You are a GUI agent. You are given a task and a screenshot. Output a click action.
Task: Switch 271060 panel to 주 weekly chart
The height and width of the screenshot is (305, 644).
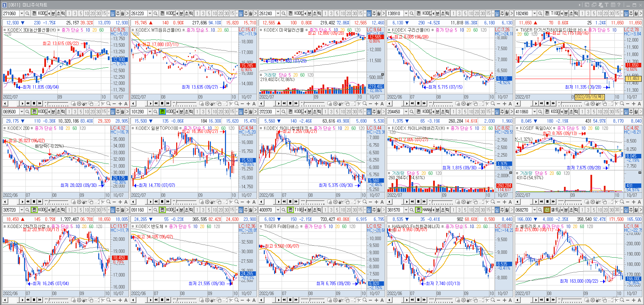pos(118,13)
